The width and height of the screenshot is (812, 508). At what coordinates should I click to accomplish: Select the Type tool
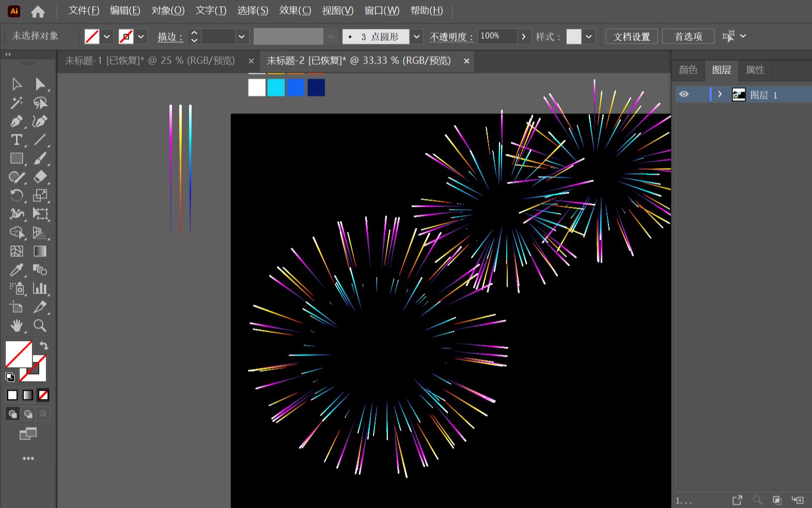[x=17, y=140]
